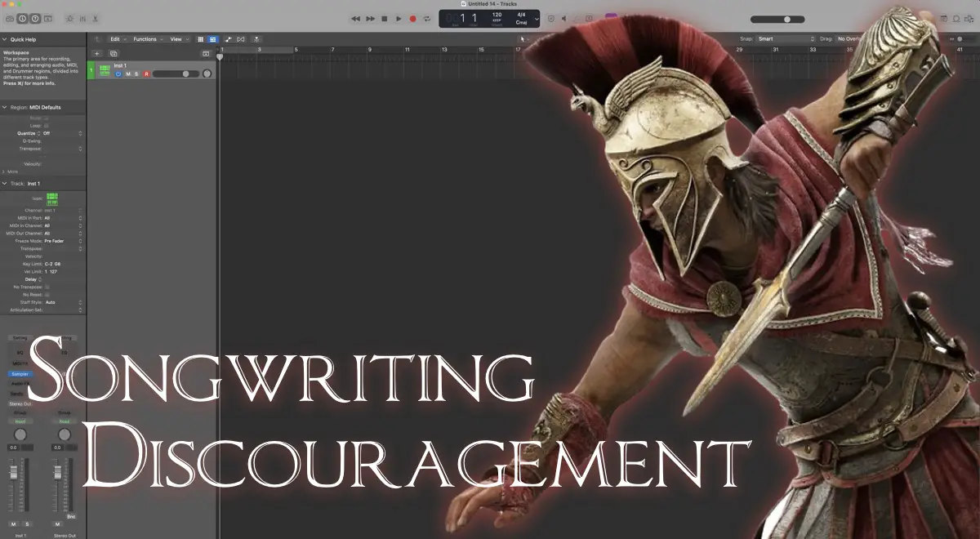Toggle the Quick Help question mark button

(x=35, y=18)
